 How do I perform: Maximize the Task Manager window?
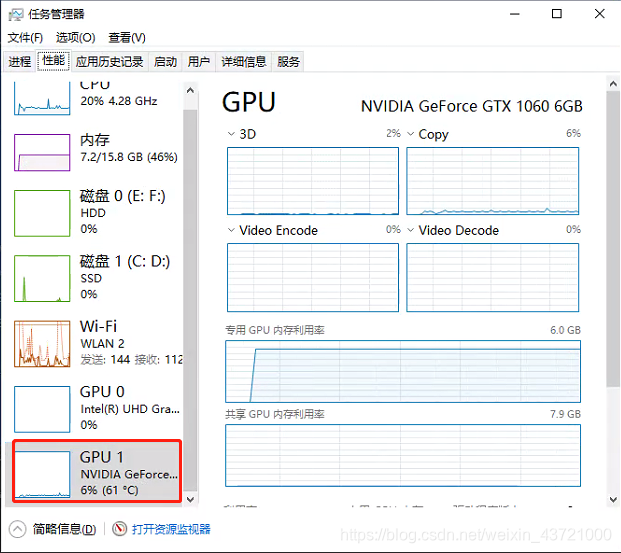557,14
